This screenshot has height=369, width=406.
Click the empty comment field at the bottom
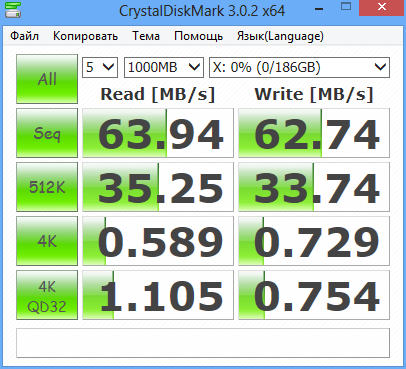pyautogui.click(x=203, y=343)
